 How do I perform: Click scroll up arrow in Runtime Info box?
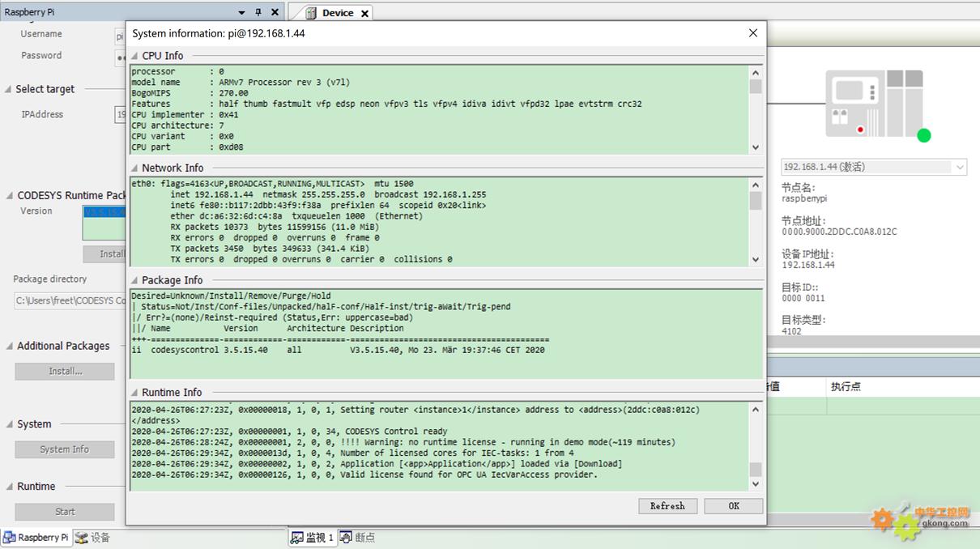tap(756, 410)
